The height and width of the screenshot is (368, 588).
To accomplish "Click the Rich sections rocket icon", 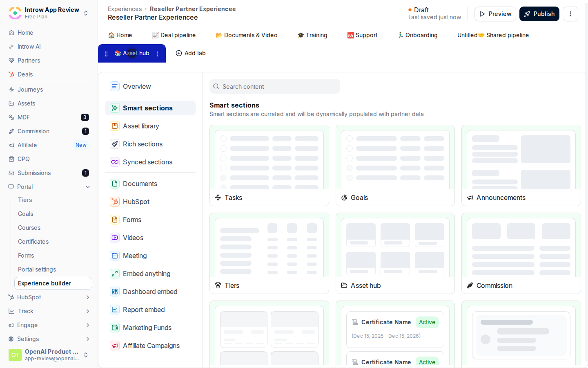I will pyautogui.click(x=115, y=144).
